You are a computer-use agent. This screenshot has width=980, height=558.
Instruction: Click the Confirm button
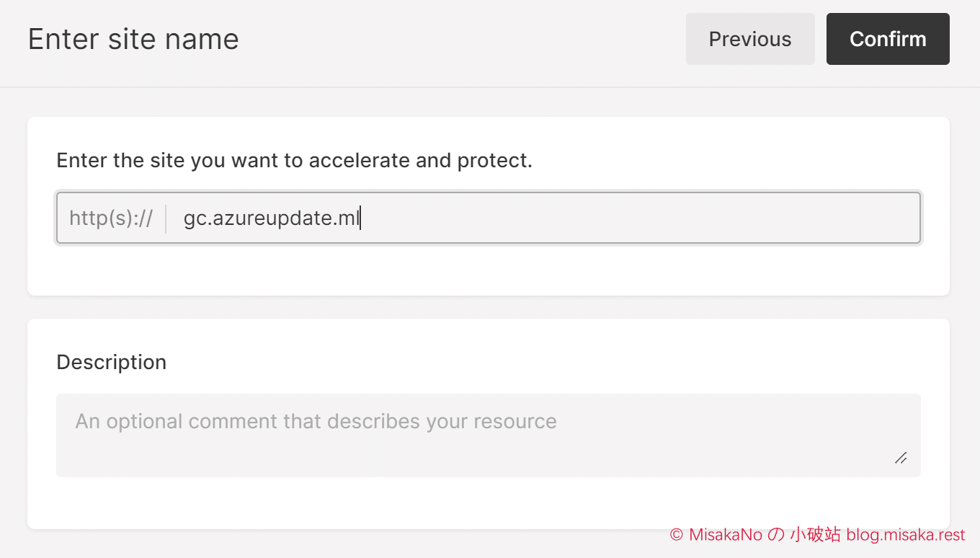pyautogui.click(x=888, y=39)
